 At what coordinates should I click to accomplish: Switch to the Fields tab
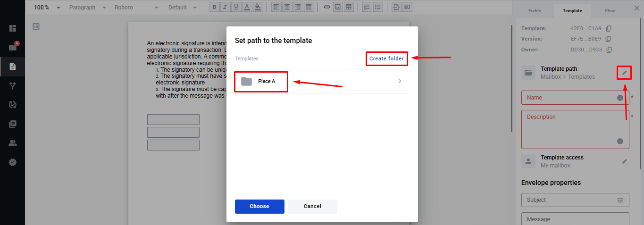click(534, 10)
